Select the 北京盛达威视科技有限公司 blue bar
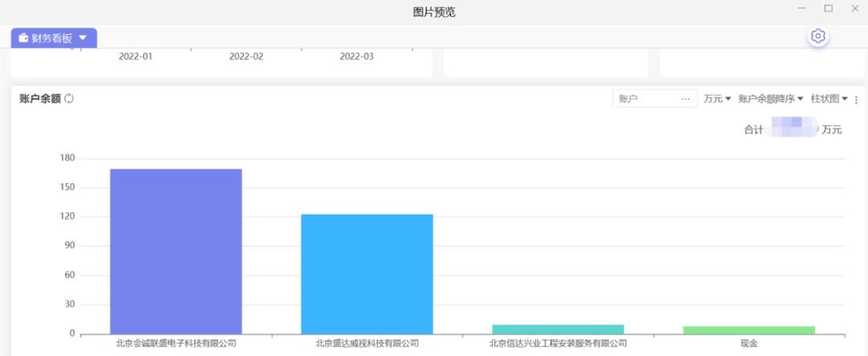The height and width of the screenshot is (356, 868). click(366, 273)
